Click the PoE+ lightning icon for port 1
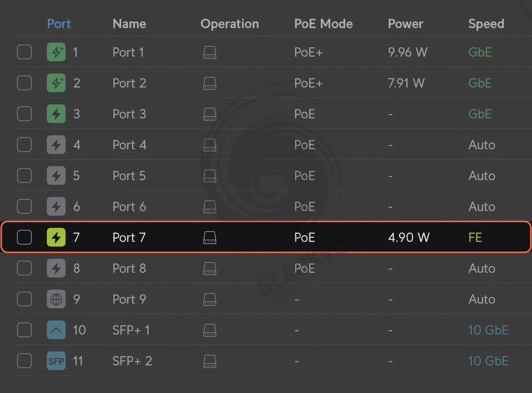This screenshot has width=532, height=393. coord(56,52)
